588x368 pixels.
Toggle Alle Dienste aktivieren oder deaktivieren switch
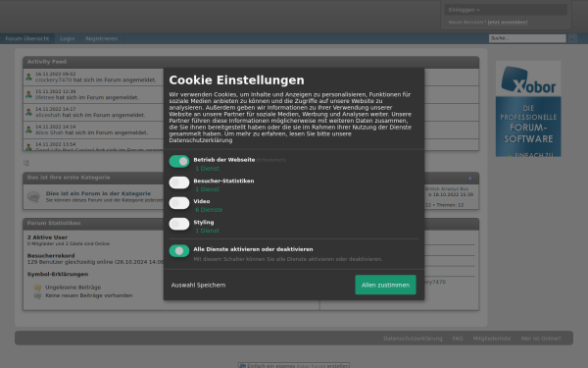(x=179, y=251)
